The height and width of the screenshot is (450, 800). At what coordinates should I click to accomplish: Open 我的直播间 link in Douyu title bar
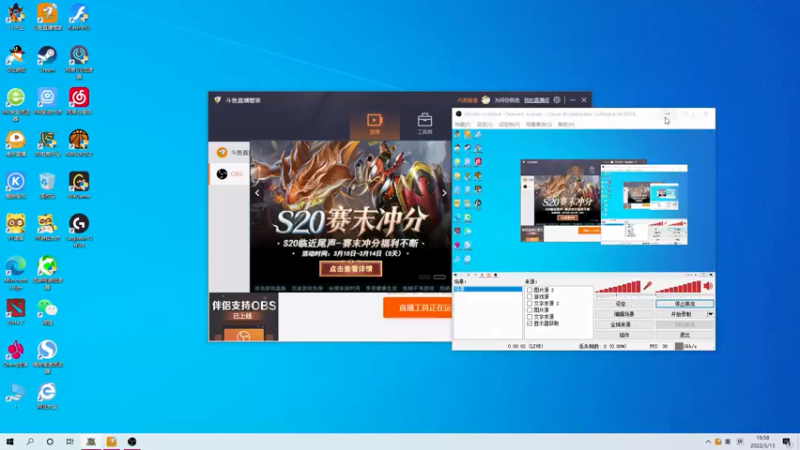point(536,101)
